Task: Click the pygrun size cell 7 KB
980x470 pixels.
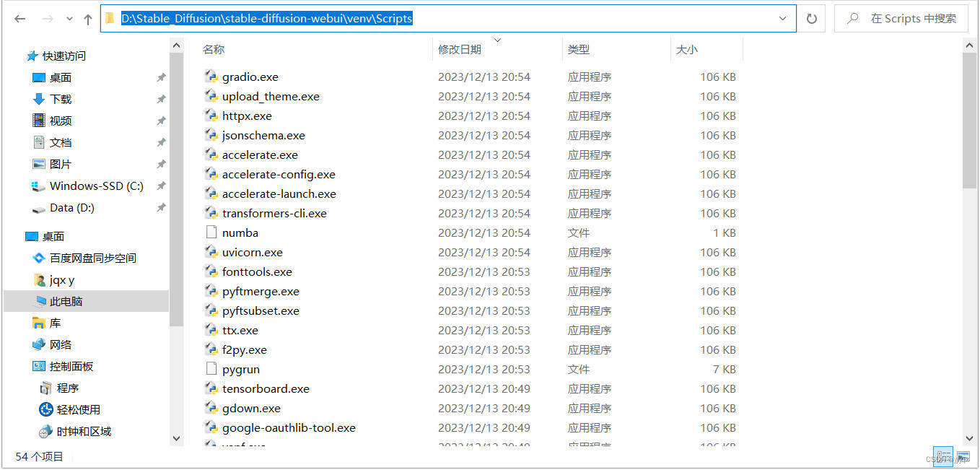Action: (724, 369)
